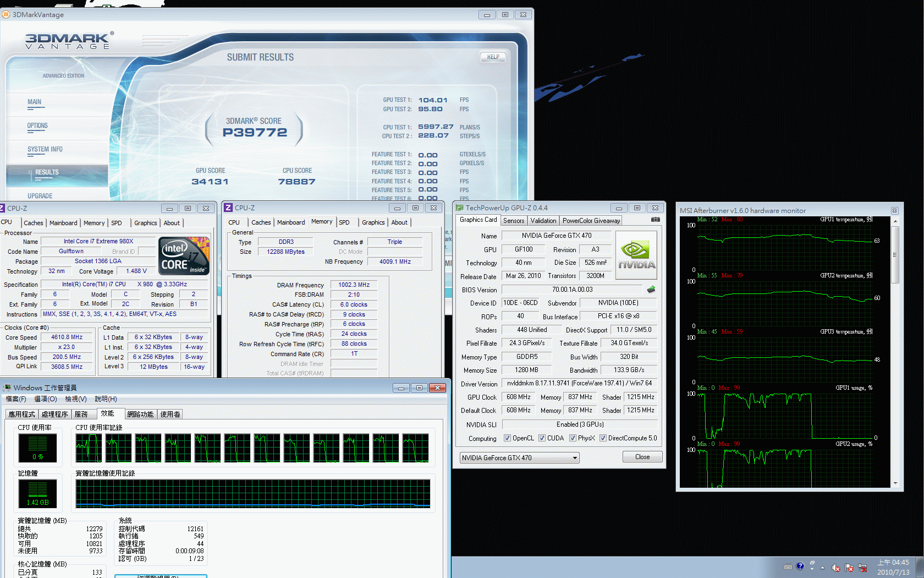Click the GPU-Z title bar icon
Image resolution: width=924 pixels, height=578 pixels.
point(459,208)
